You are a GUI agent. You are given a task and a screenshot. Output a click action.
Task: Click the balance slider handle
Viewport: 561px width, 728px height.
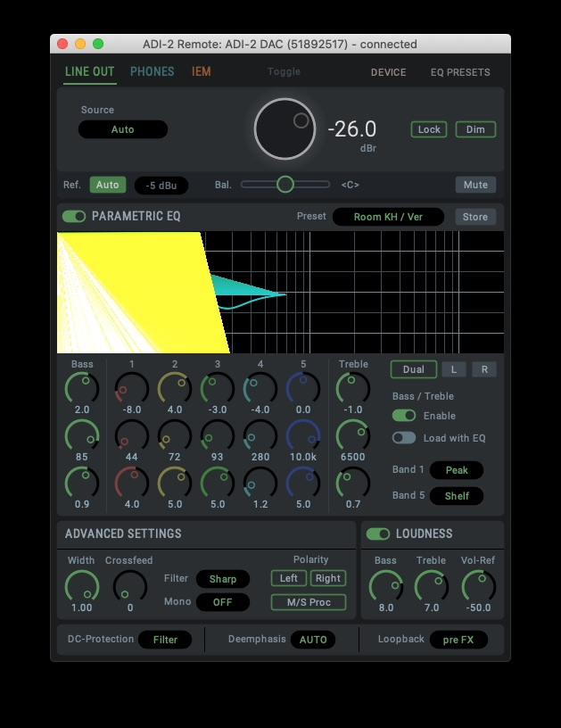(x=285, y=185)
